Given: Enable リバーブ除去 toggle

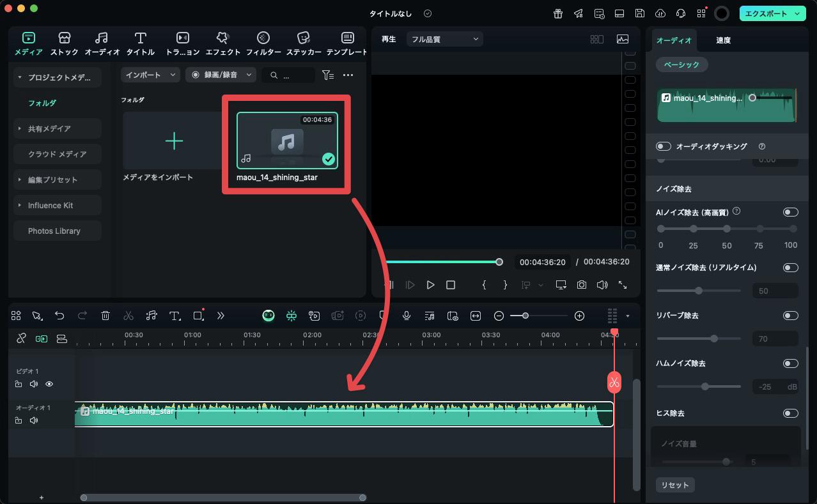Looking at the screenshot, I should pos(790,316).
